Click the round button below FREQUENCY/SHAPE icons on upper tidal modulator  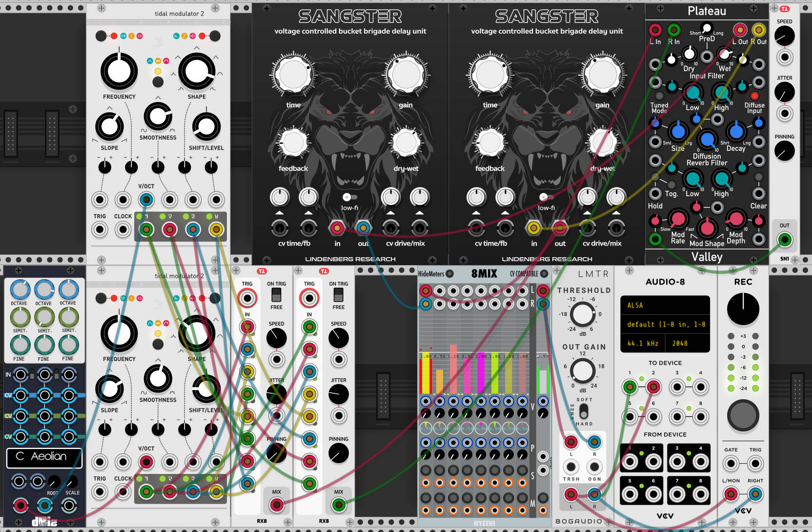[x=158, y=82]
